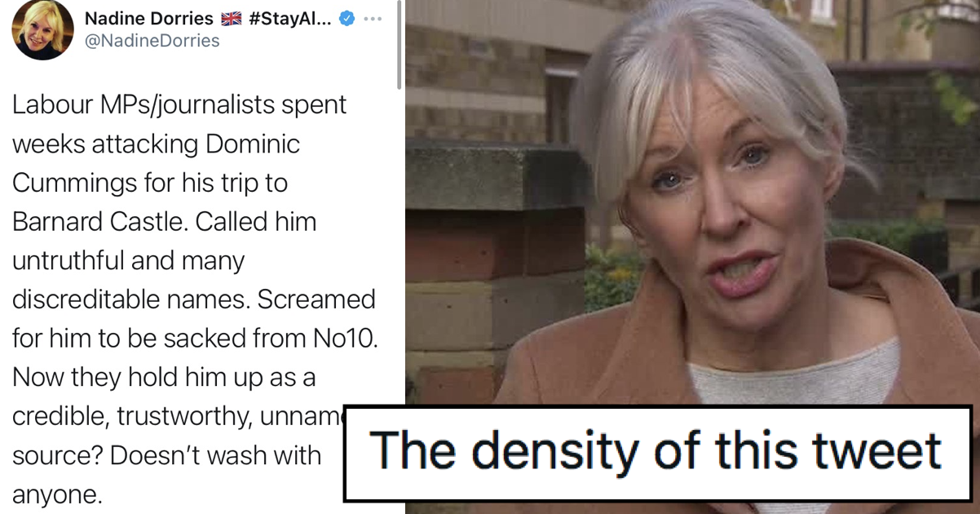Click the blue verified badge
The width and height of the screenshot is (980, 514).
[x=347, y=19]
